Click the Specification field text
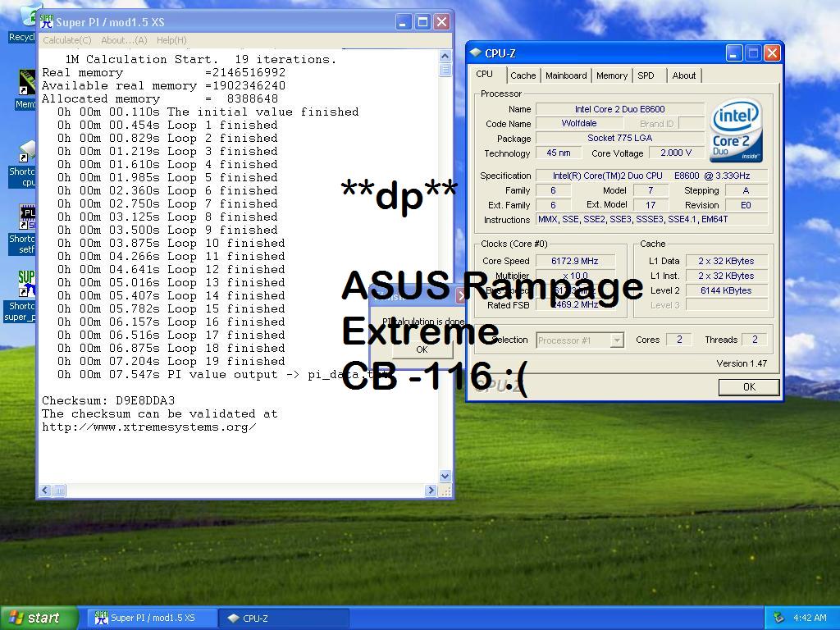The image size is (840, 630). (x=651, y=176)
